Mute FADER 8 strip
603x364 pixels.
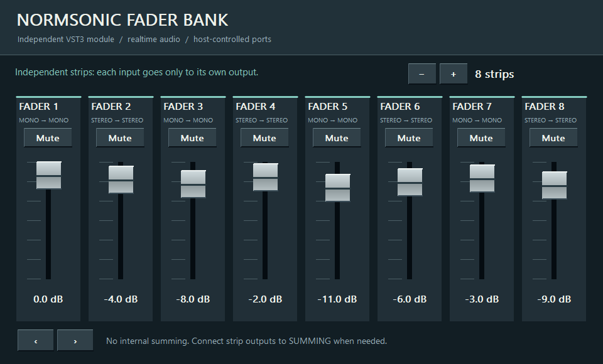pyautogui.click(x=553, y=137)
